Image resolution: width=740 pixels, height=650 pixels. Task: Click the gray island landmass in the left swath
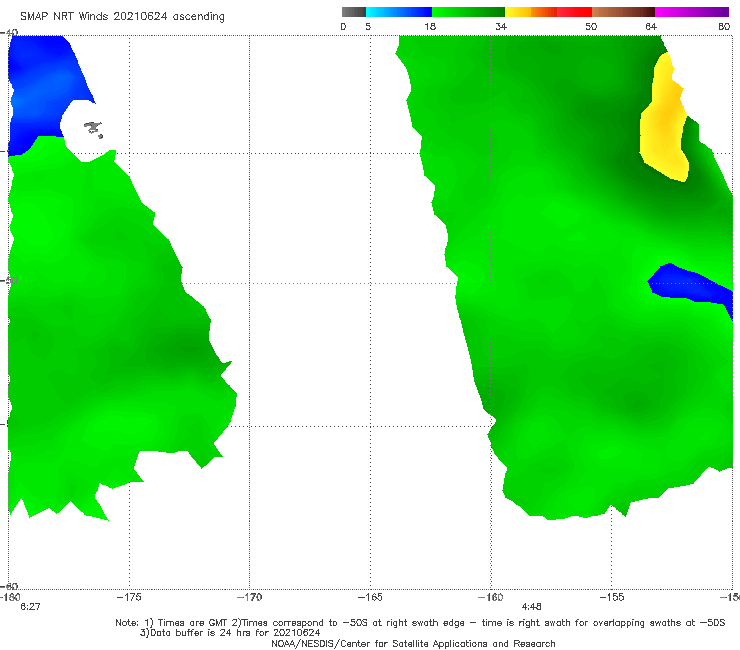93,129
